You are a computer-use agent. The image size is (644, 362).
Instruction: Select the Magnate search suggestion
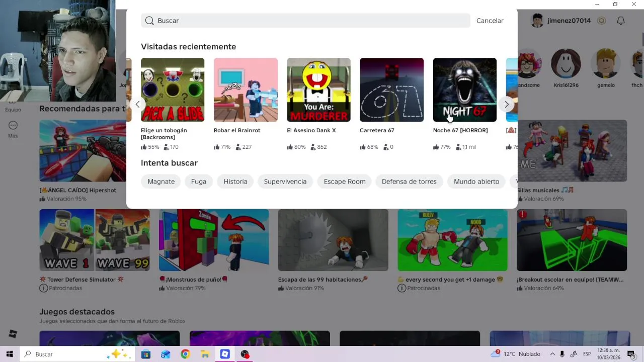(x=161, y=182)
